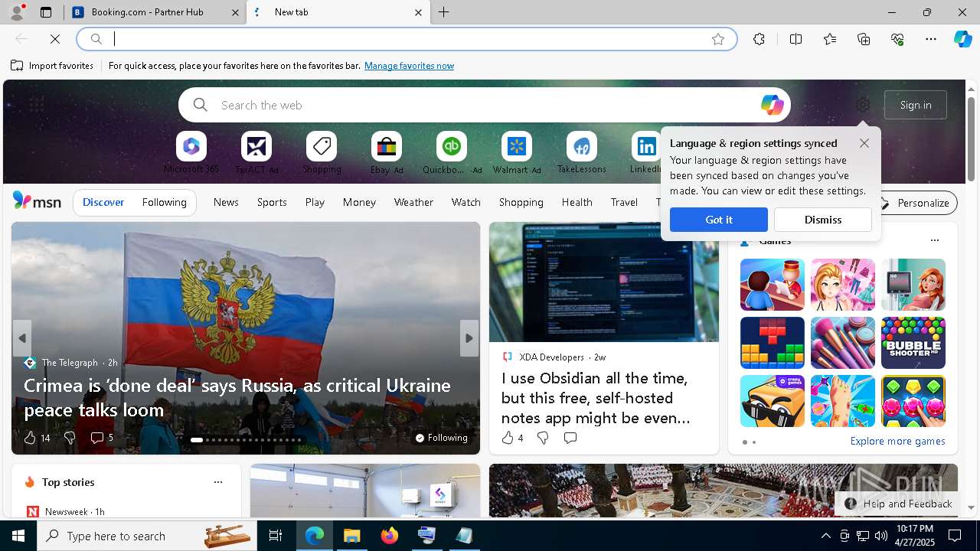Select the Discover feed tab
This screenshot has height=551, width=980.
coord(103,202)
